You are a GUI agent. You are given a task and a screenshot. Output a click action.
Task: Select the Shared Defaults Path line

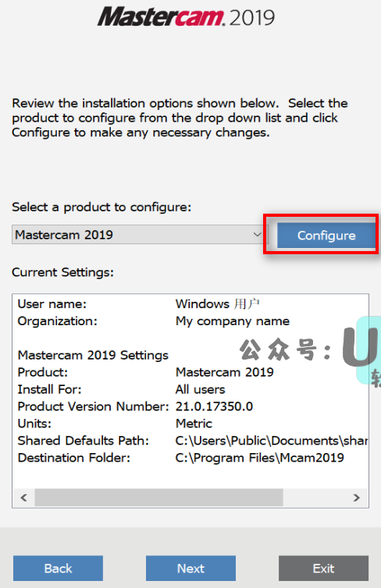coord(193,441)
